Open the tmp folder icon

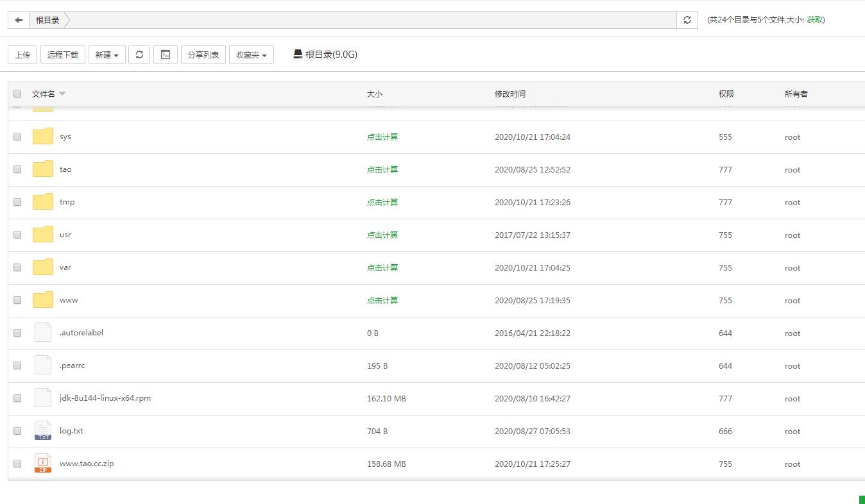click(x=43, y=202)
